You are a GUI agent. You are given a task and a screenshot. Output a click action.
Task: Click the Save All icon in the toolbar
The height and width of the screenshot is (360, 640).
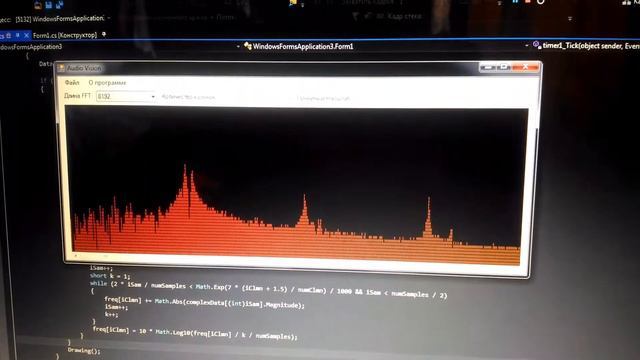tap(59, 5)
